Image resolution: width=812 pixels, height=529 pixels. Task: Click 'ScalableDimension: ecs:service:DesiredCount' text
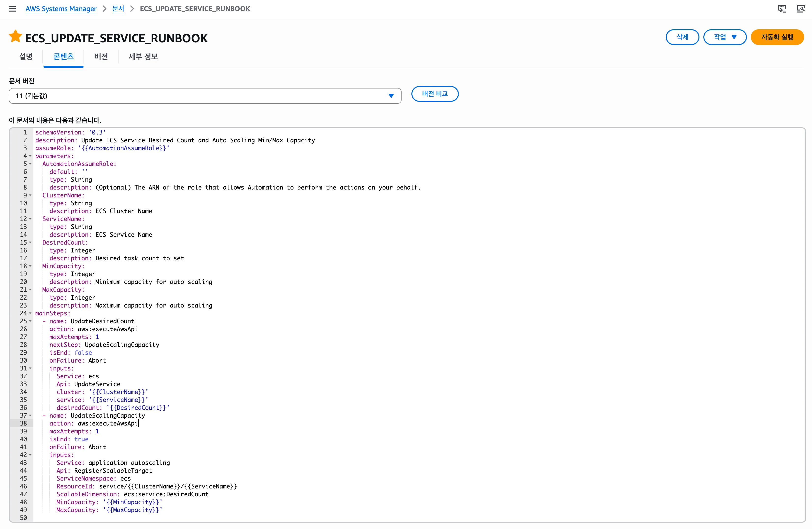[x=133, y=494]
